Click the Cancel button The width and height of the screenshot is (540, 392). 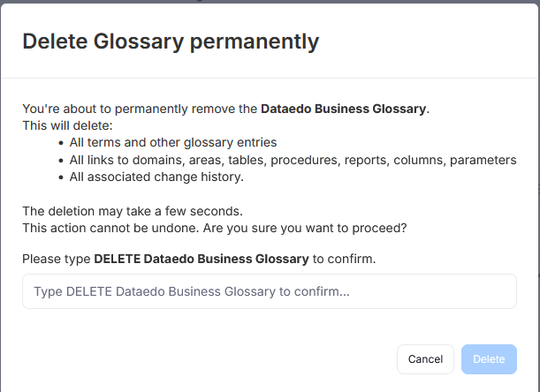point(425,359)
